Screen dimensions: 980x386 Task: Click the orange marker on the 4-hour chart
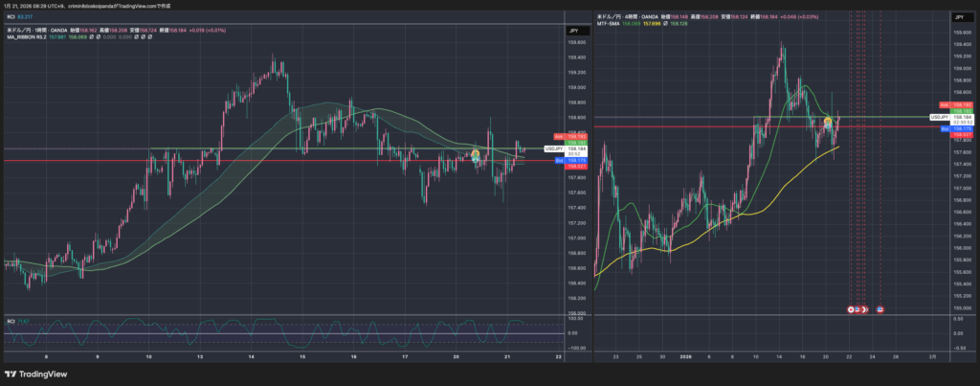coord(829,122)
